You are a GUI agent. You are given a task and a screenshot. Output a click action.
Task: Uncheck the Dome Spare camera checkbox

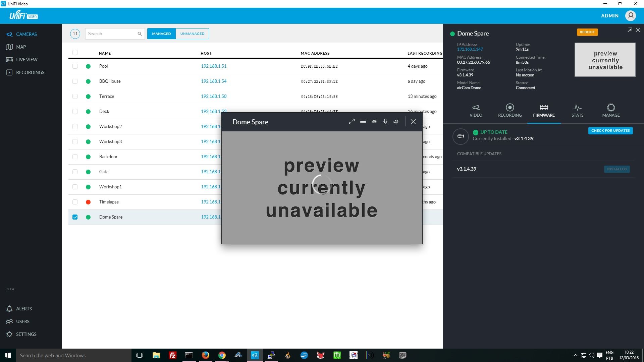(x=75, y=217)
